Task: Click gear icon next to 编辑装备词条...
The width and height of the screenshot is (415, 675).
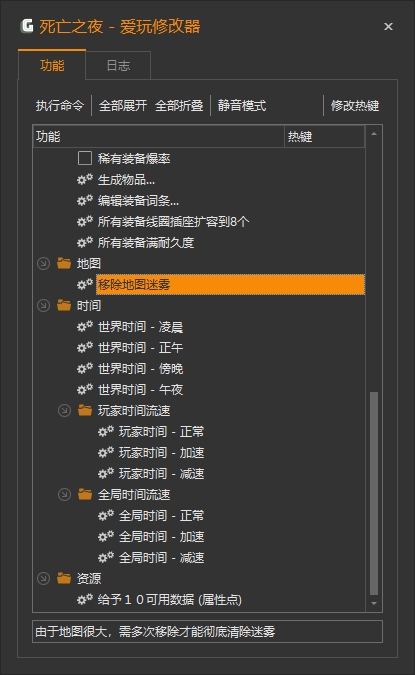Action: [x=85, y=200]
